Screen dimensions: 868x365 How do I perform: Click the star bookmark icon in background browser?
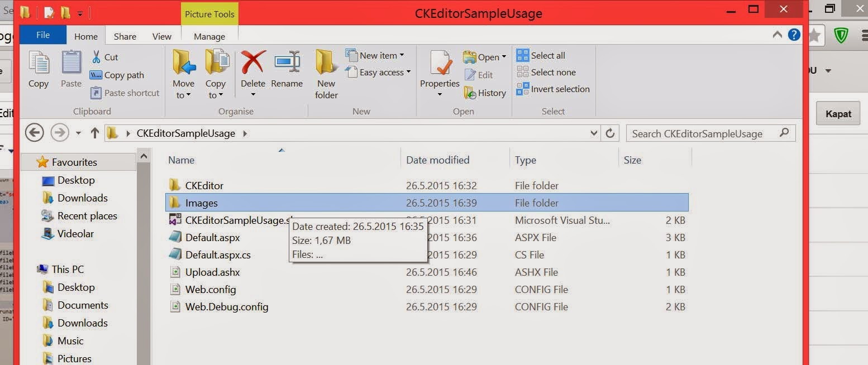coord(814,36)
